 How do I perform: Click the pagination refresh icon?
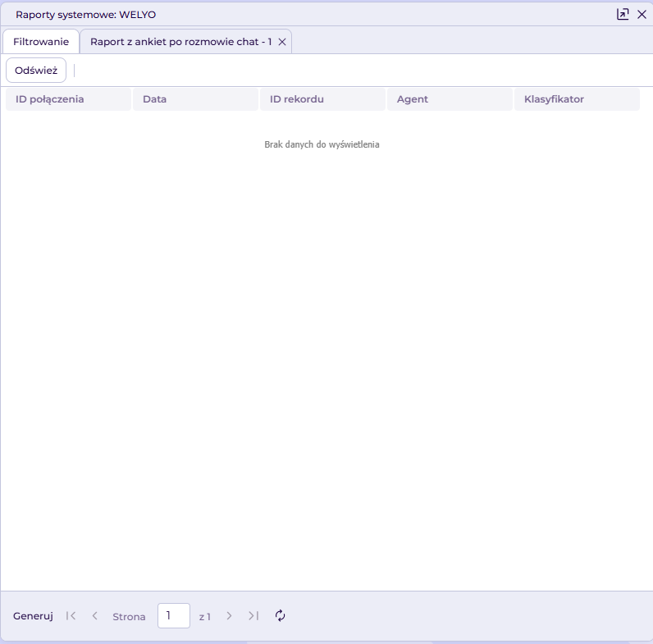(281, 615)
